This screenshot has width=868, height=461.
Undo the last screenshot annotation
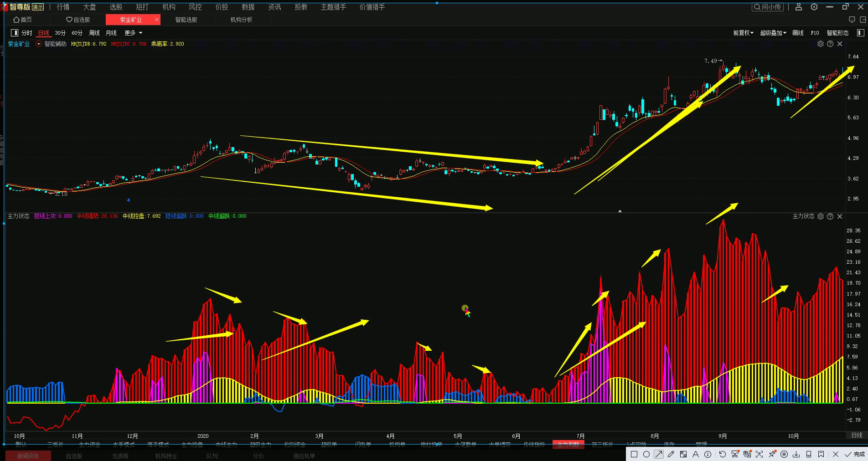723,454
